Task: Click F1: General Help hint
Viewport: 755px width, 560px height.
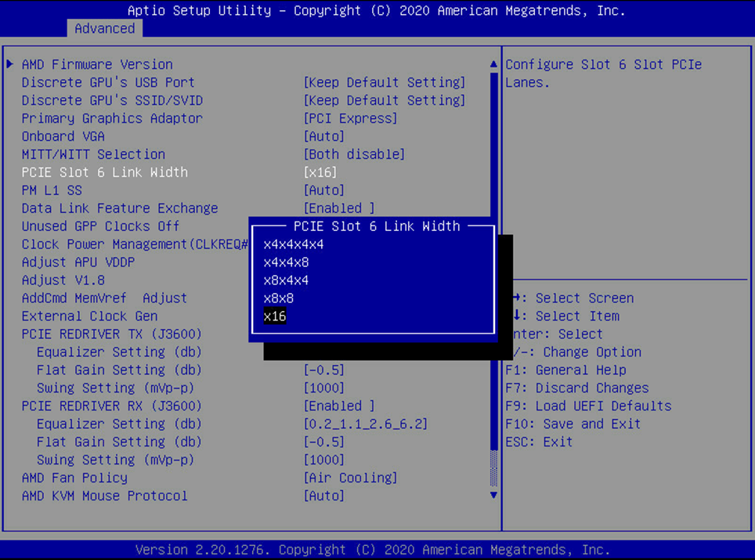Action: tap(565, 370)
